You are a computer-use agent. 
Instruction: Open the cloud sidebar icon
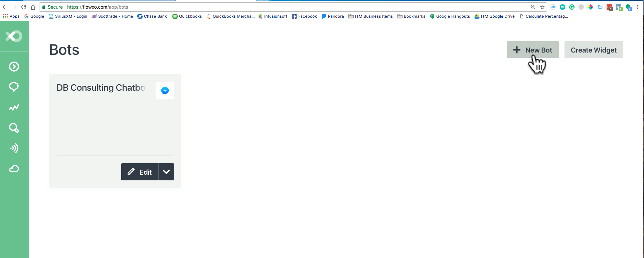(14, 169)
